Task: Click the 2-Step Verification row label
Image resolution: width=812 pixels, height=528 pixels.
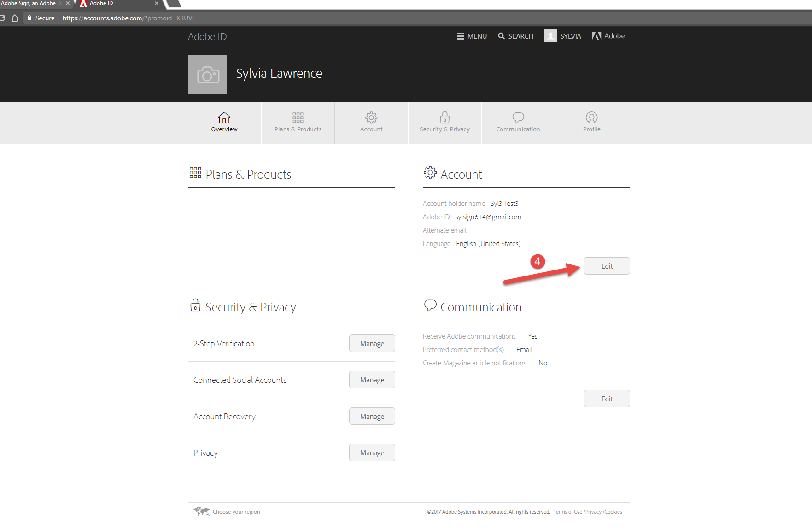Action: tap(224, 344)
